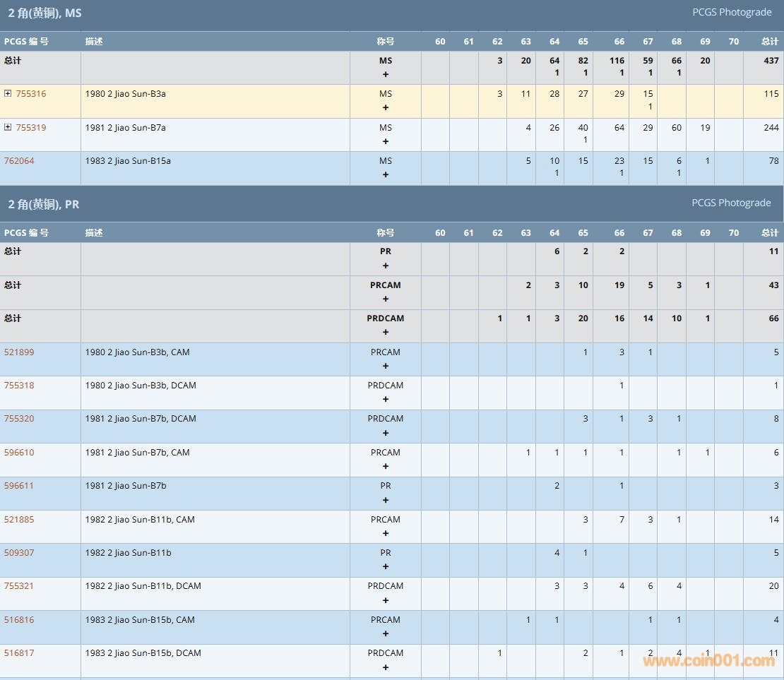The width and height of the screenshot is (784, 680).
Task: Select the 755321 coin number link
Action: [19, 586]
